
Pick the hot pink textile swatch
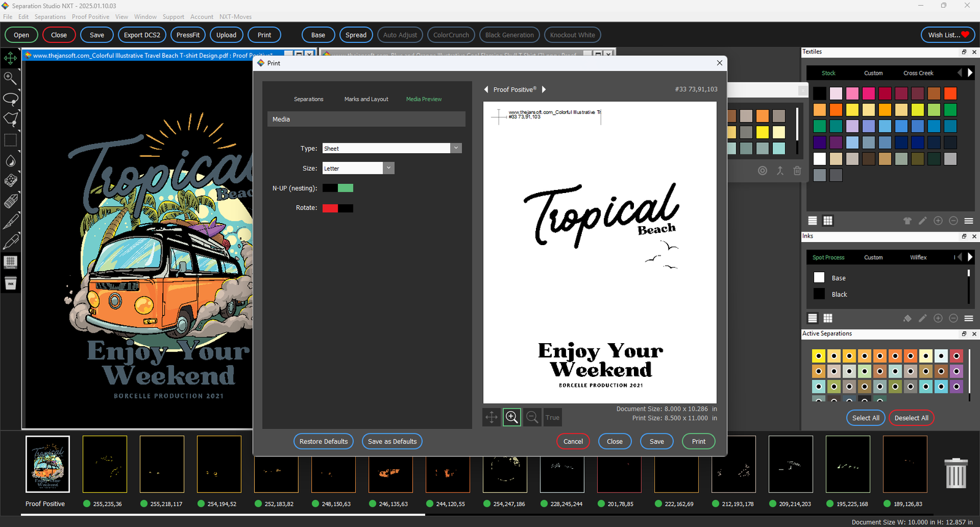coord(869,93)
